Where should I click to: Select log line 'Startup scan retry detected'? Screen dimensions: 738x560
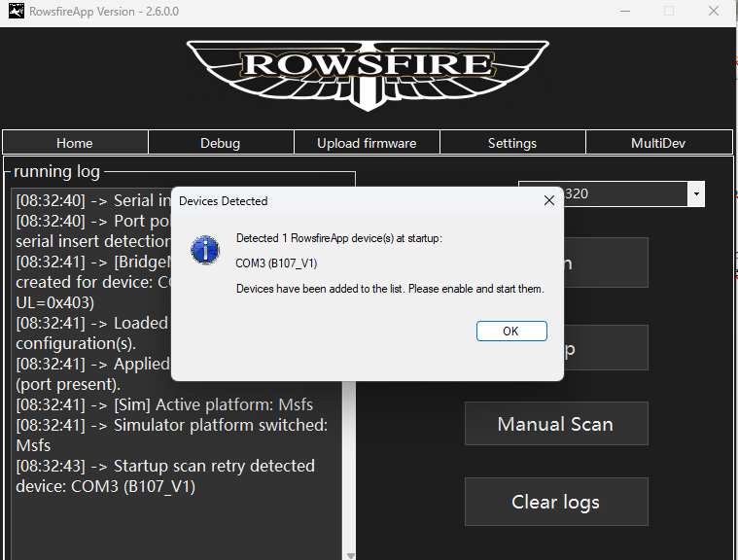165,466
